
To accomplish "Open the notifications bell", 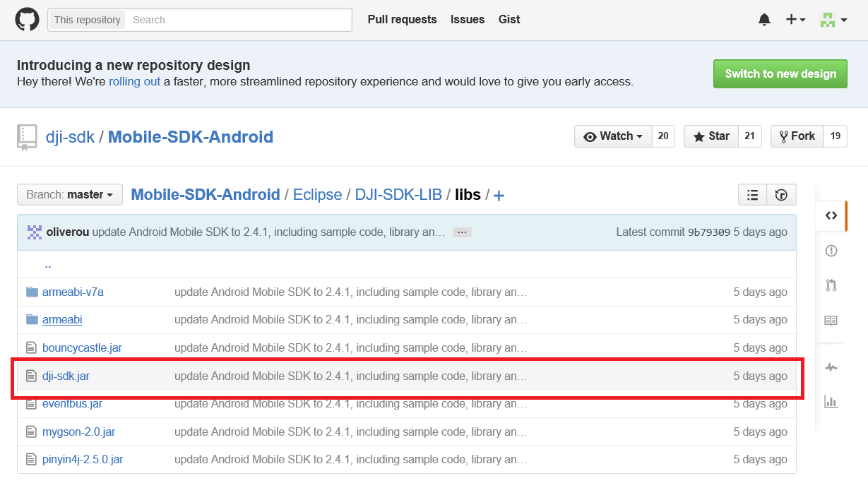I will click(x=764, y=20).
